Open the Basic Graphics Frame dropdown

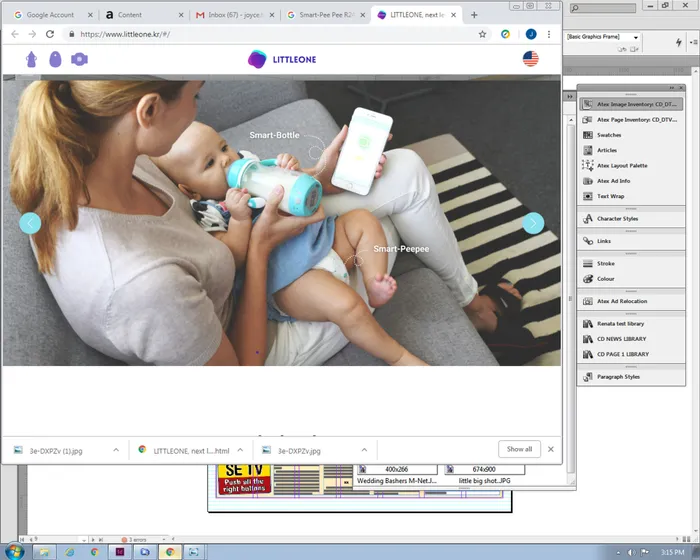tap(636, 37)
